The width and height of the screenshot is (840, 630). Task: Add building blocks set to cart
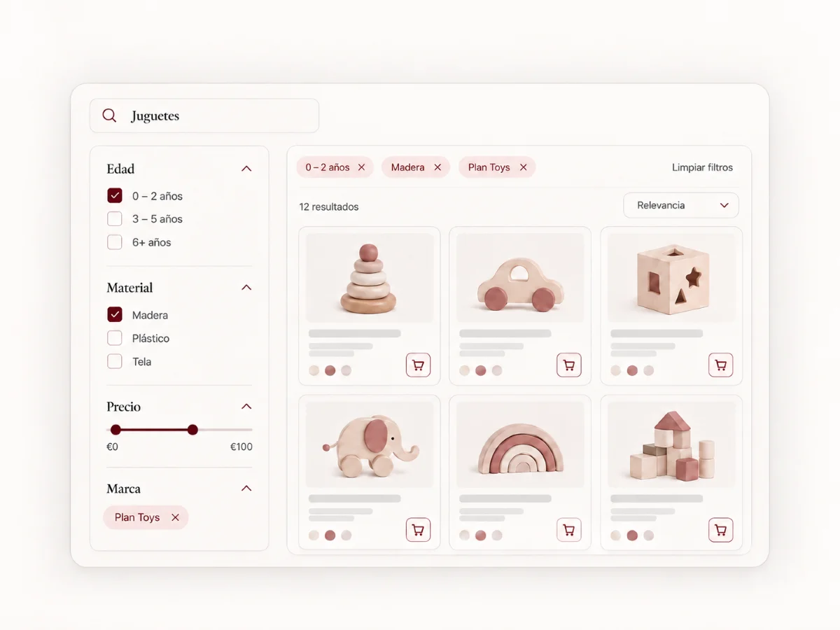(x=720, y=530)
